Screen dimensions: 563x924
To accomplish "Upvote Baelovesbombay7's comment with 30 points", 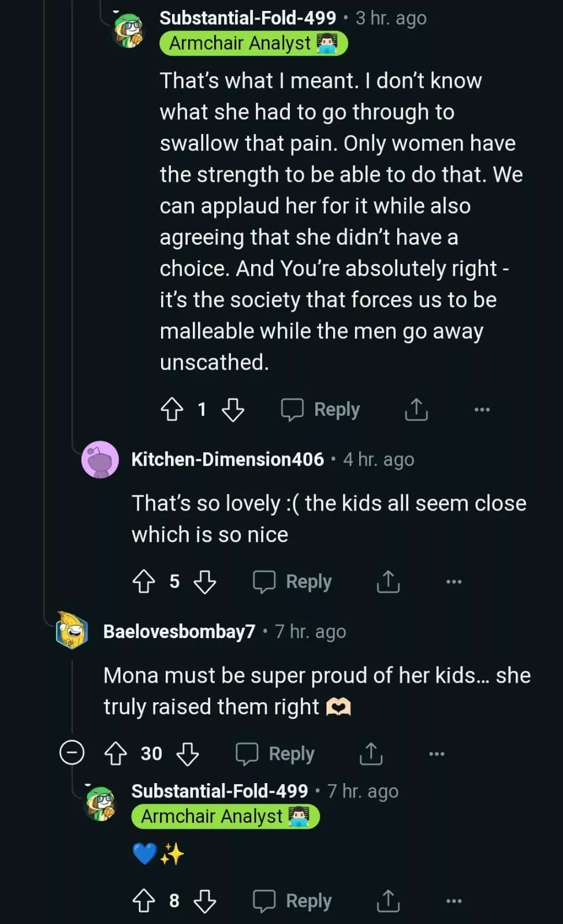I will tap(115, 754).
